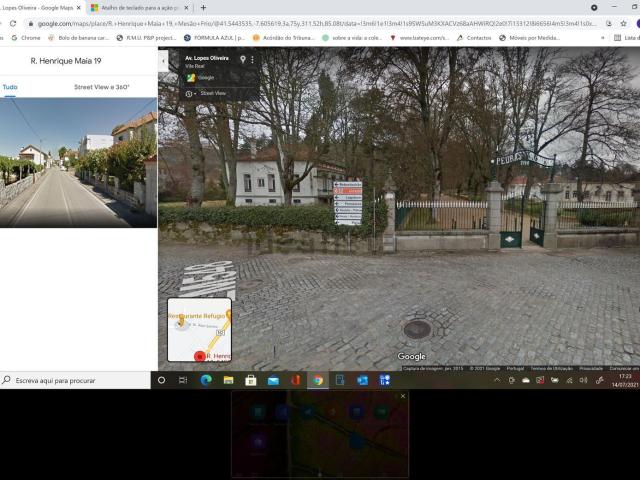Open Microsoft Store from taskbar
The height and width of the screenshot is (480, 640).
[251, 380]
